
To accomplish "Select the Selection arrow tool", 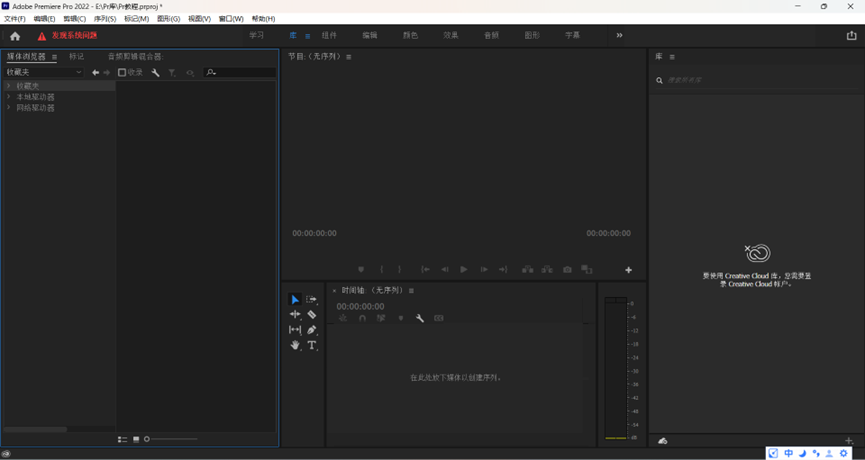I will (295, 299).
